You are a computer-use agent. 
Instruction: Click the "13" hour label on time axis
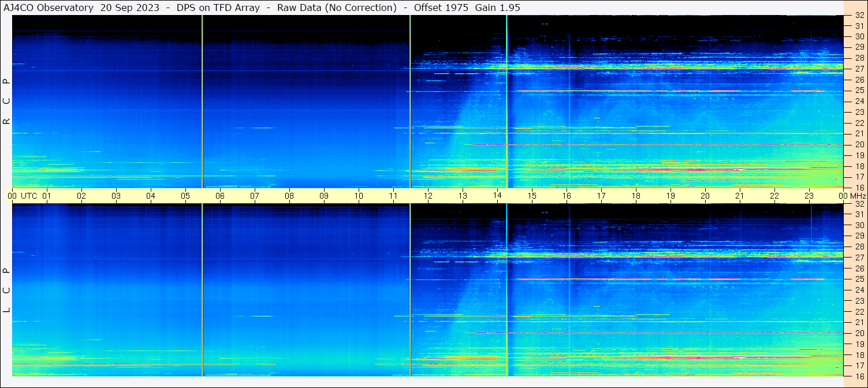(463, 196)
